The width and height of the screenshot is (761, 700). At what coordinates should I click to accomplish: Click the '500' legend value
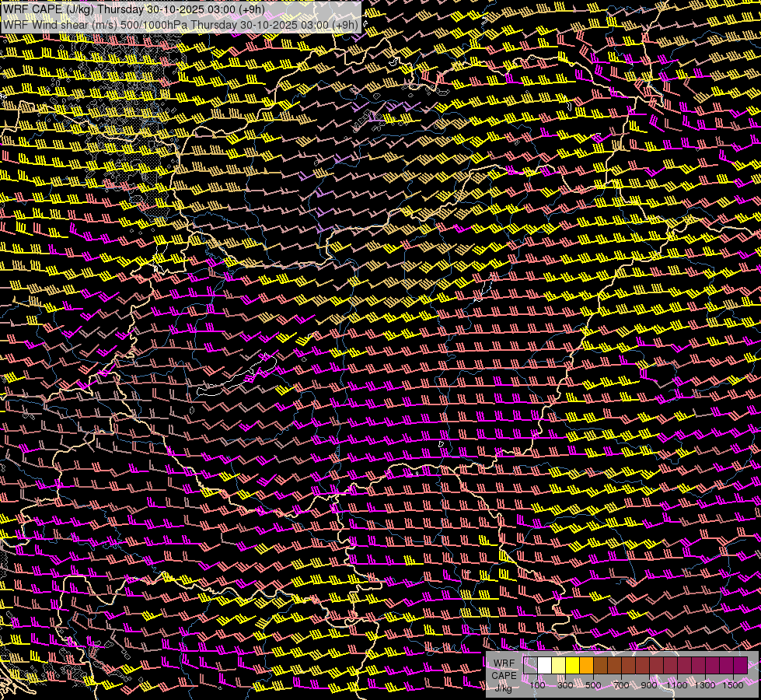593,685
